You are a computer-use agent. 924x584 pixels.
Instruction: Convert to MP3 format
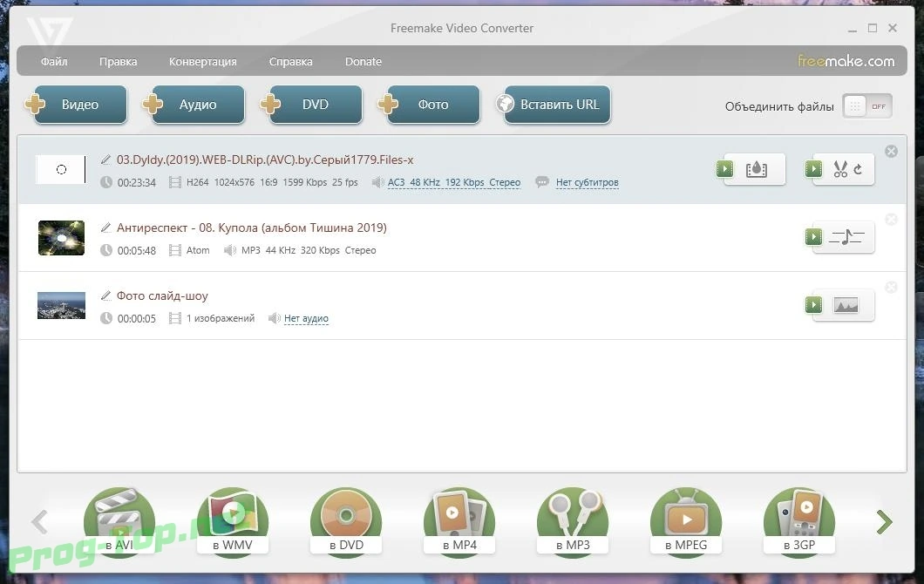[x=573, y=521]
